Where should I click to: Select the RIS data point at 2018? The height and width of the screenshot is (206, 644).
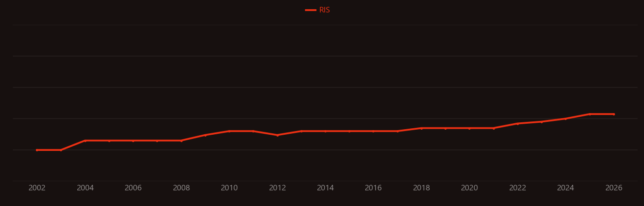[x=421, y=128]
